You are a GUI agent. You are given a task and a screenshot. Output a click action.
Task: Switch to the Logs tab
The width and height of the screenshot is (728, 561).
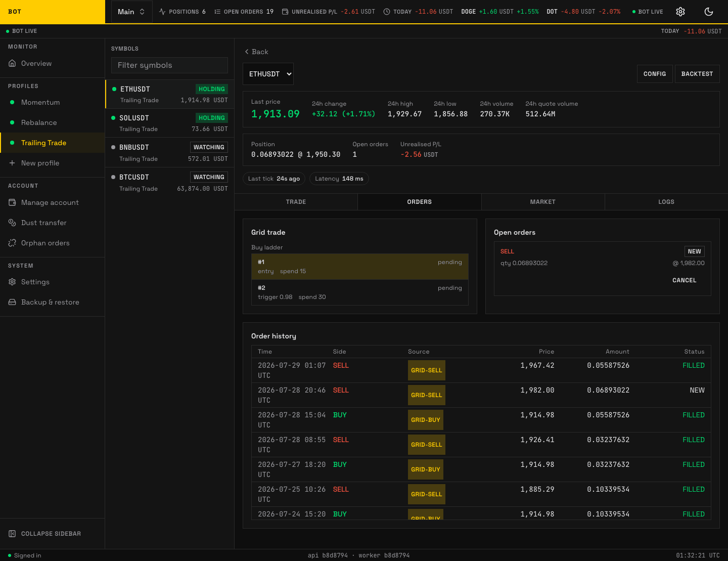(666, 202)
